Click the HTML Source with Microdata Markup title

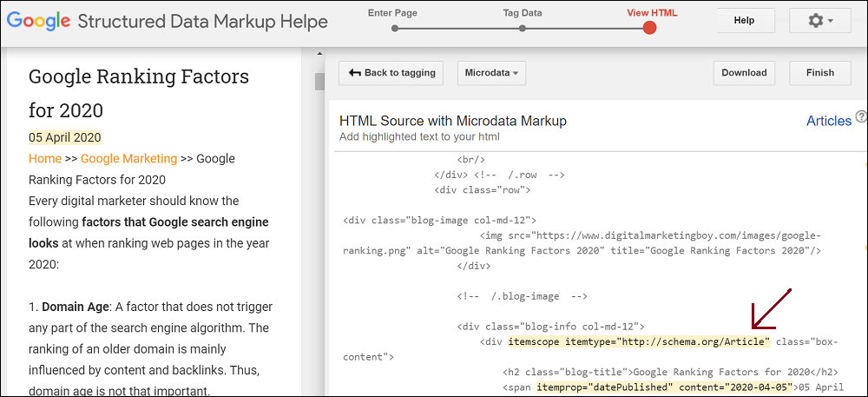(453, 122)
